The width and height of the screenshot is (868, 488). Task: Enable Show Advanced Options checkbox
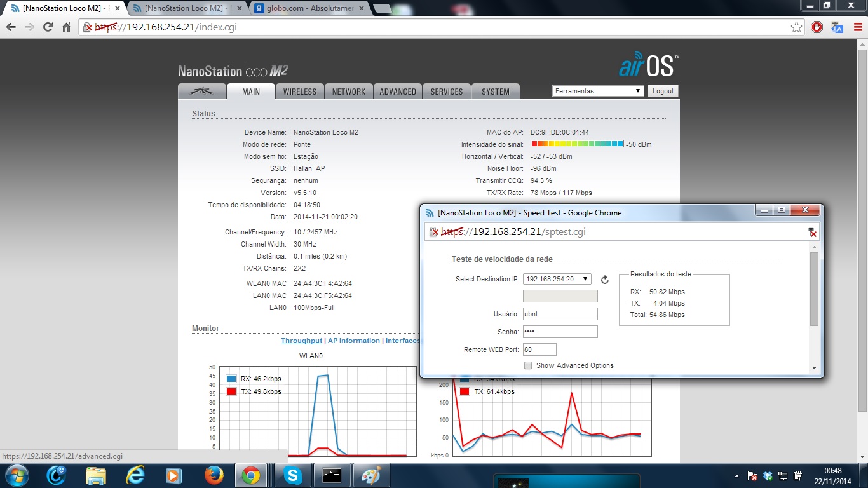coord(528,365)
